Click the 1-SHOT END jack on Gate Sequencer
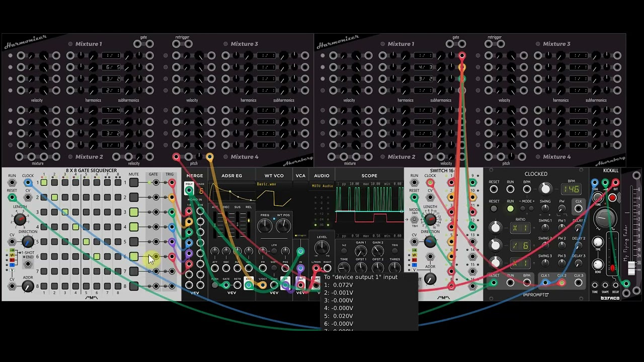This screenshot has width=644, height=362. tap(28, 264)
